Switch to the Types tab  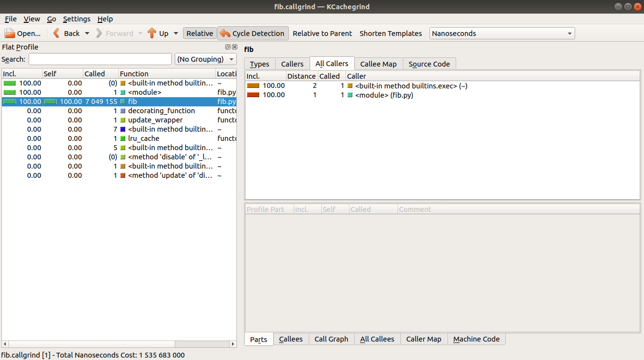point(260,64)
